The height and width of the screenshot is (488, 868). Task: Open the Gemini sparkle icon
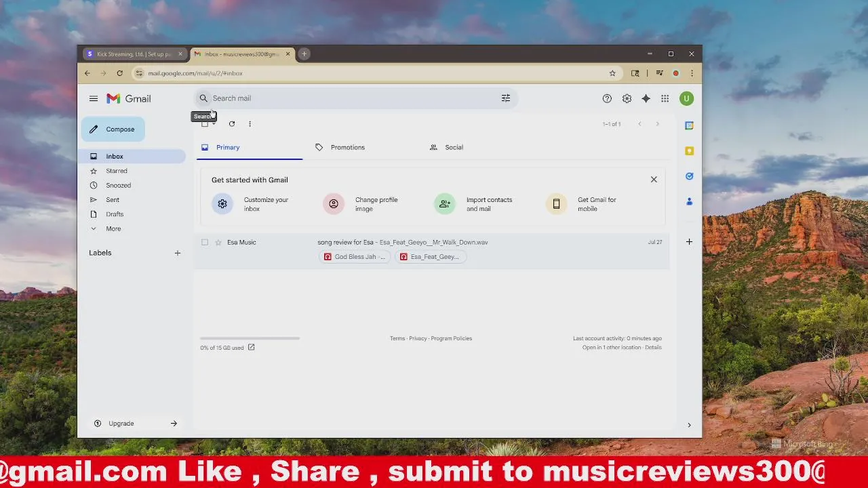pos(646,99)
